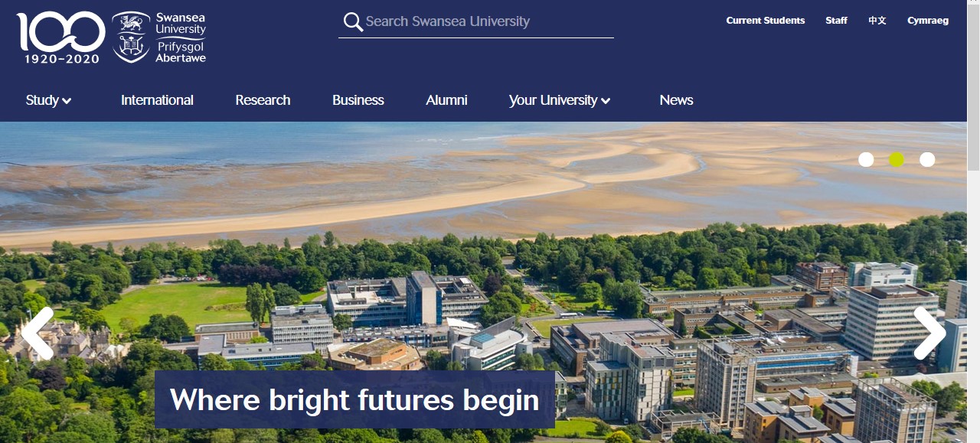Select the highlighted second carousel dot
The height and width of the screenshot is (443, 980).
[897, 159]
